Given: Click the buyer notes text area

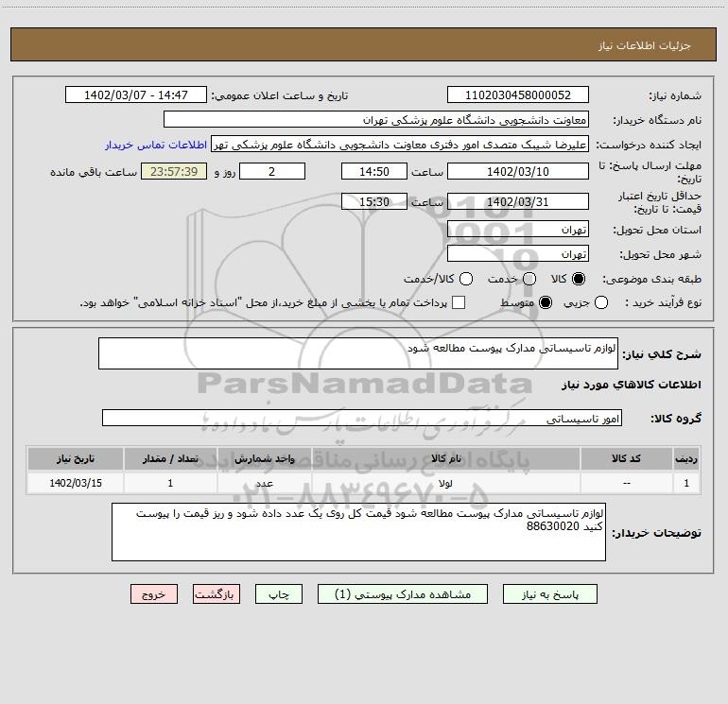Looking at the screenshot, I should [x=359, y=532].
